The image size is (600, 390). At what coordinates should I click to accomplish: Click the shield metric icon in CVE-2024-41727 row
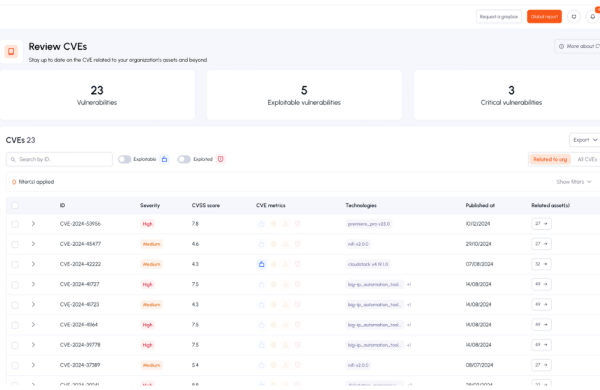click(297, 284)
